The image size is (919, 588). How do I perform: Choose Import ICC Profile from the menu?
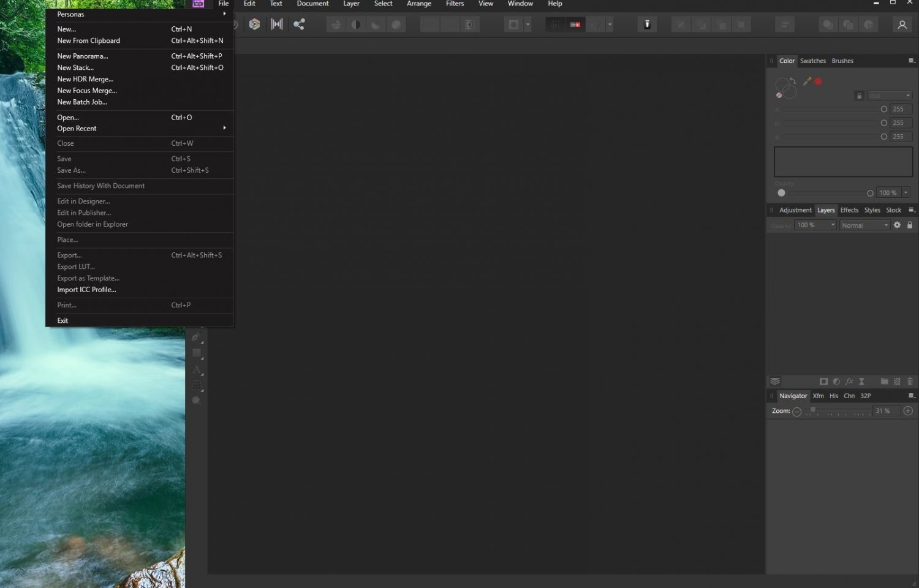86,289
